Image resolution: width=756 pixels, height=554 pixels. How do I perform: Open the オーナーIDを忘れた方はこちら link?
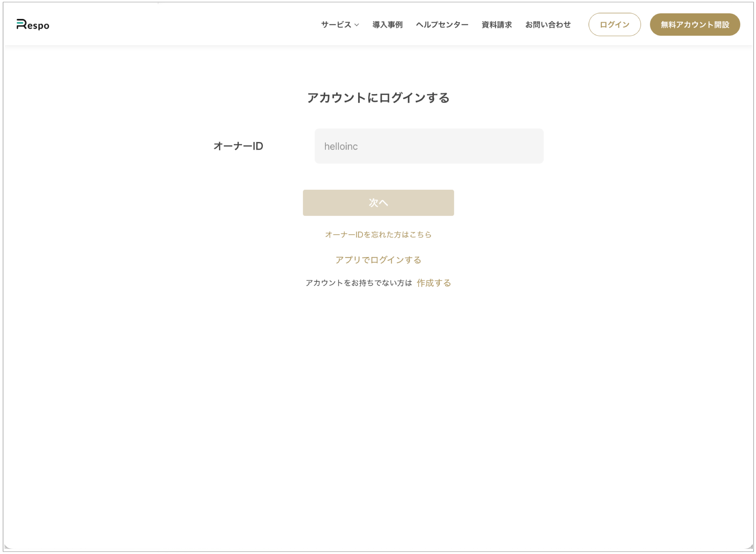(378, 234)
